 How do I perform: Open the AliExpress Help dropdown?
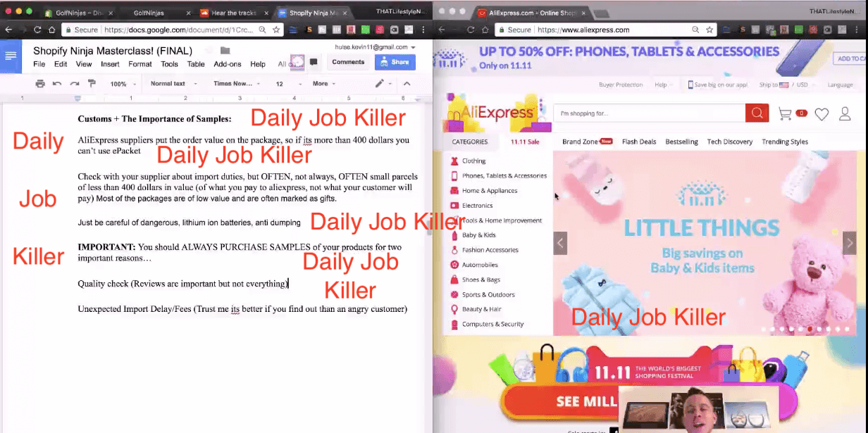point(663,84)
